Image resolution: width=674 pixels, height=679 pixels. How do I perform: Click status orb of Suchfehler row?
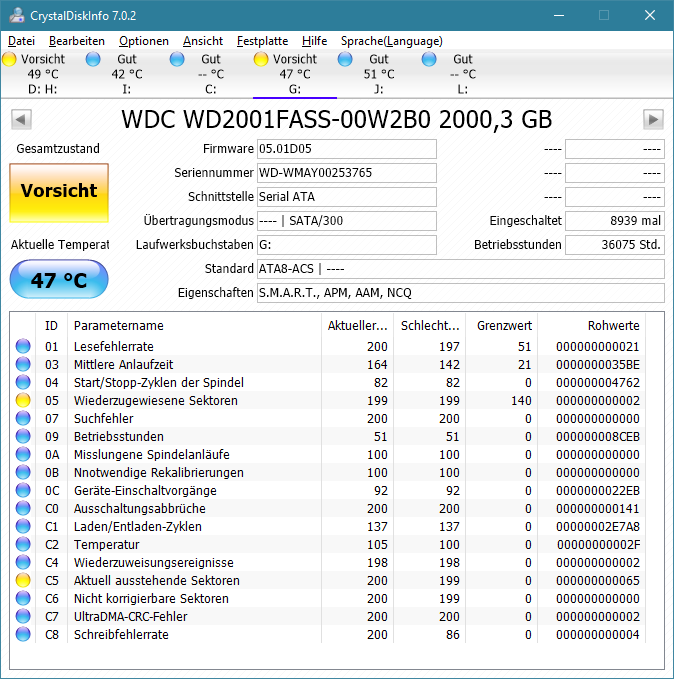tap(23, 418)
